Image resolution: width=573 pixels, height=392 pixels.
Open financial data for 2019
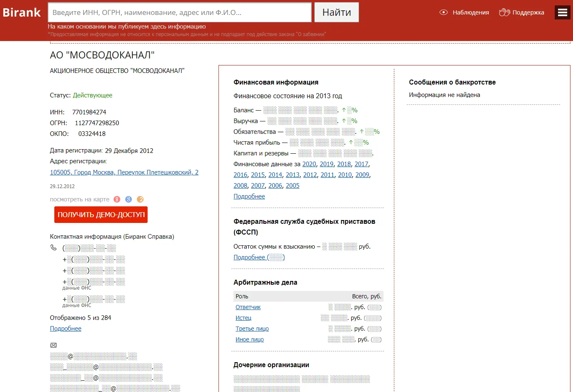pyautogui.click(x=326, y=164)
